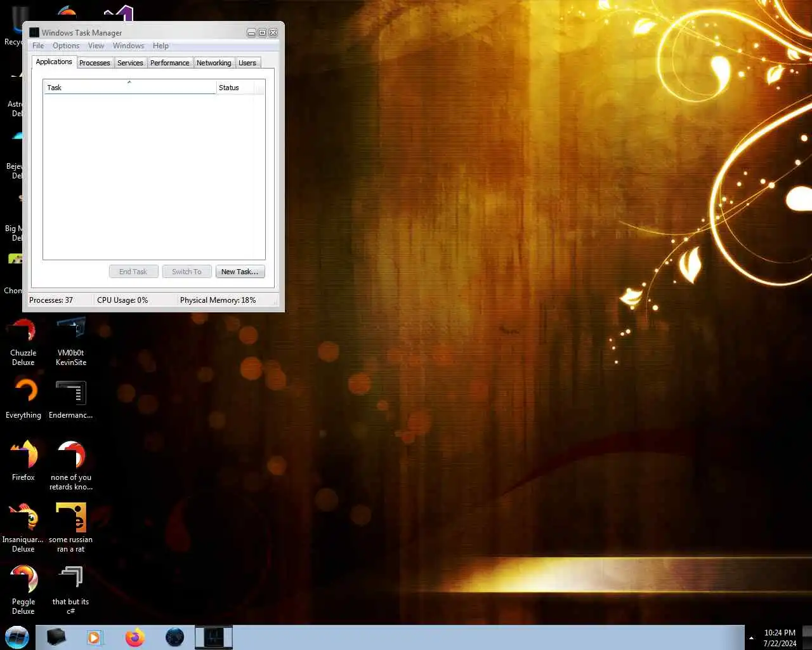Maximize the Task Manager window
Screen dimensions: 812x650
point(262,32)
